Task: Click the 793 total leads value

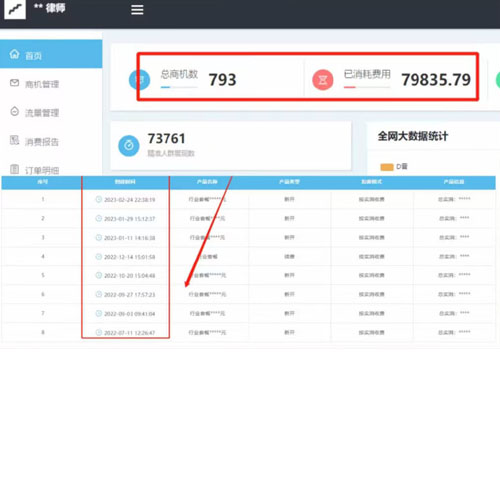Action: 222,80
